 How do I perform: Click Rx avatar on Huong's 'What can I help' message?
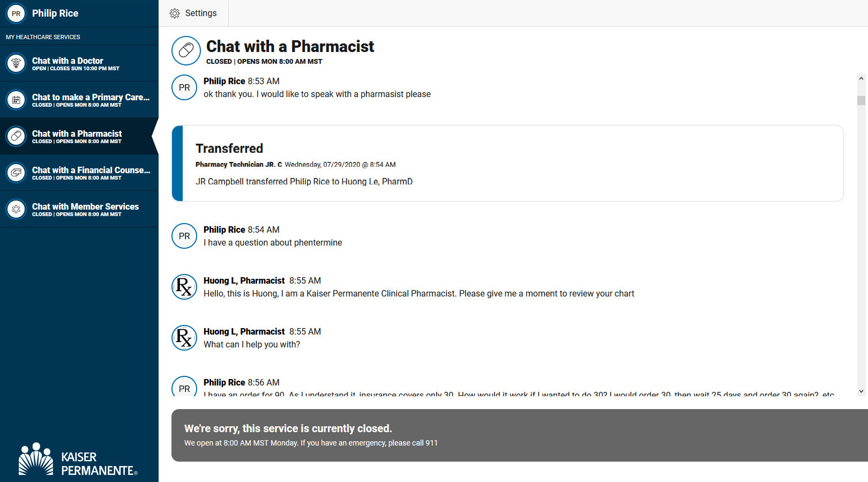coord(184,338)
